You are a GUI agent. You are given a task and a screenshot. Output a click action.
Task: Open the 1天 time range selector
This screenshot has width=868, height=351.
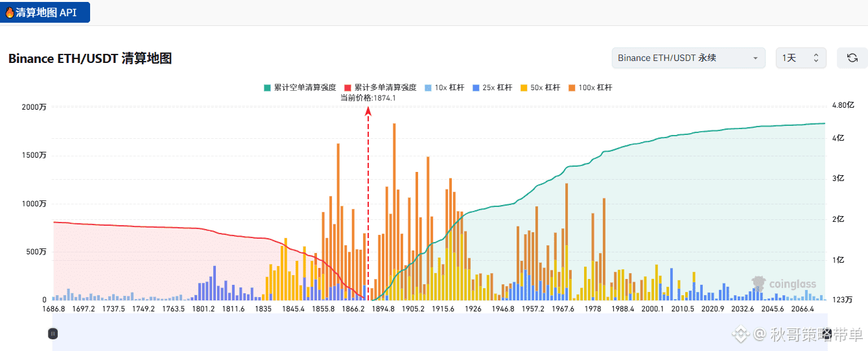801,58
